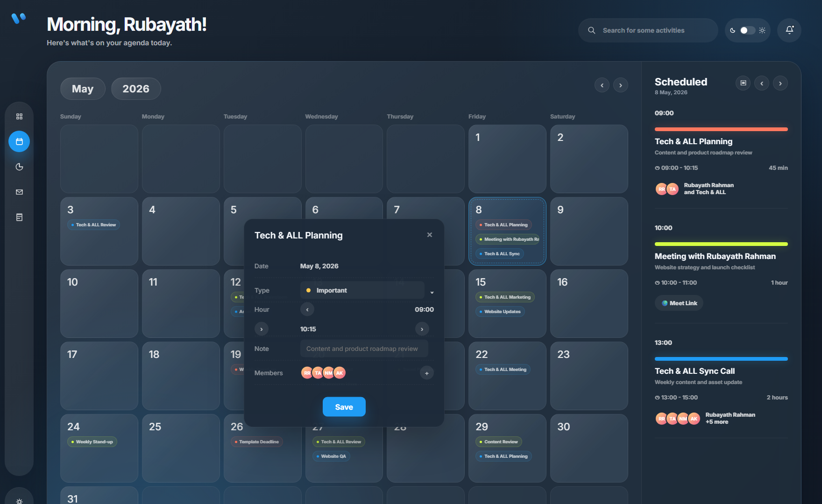Open Template Deadline tag on May 26
Image resolution: width=822 pixels, height=504 pixels.
click(x=257, y=442)
